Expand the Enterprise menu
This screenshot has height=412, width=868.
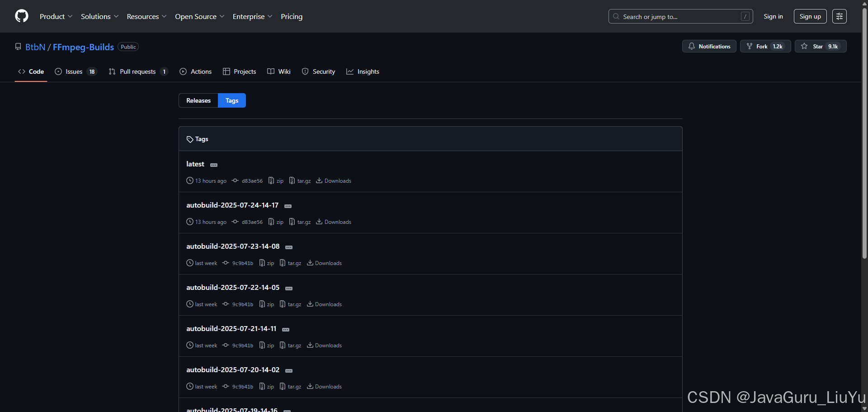253,16
